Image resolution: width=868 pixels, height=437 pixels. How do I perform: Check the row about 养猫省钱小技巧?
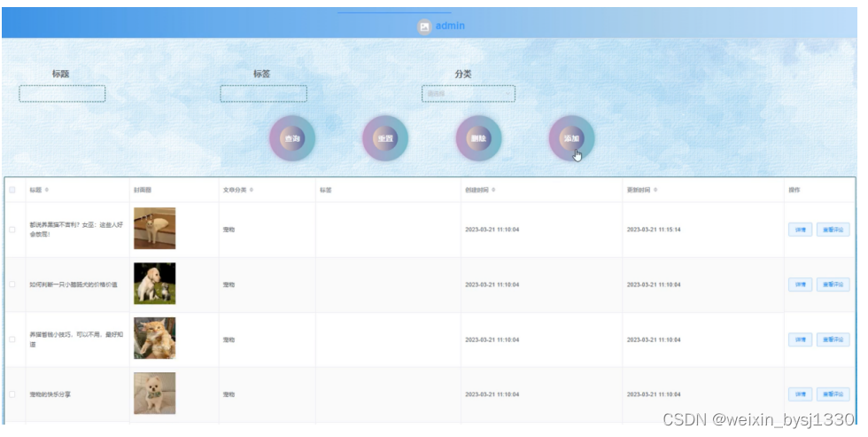pos(12,339)
